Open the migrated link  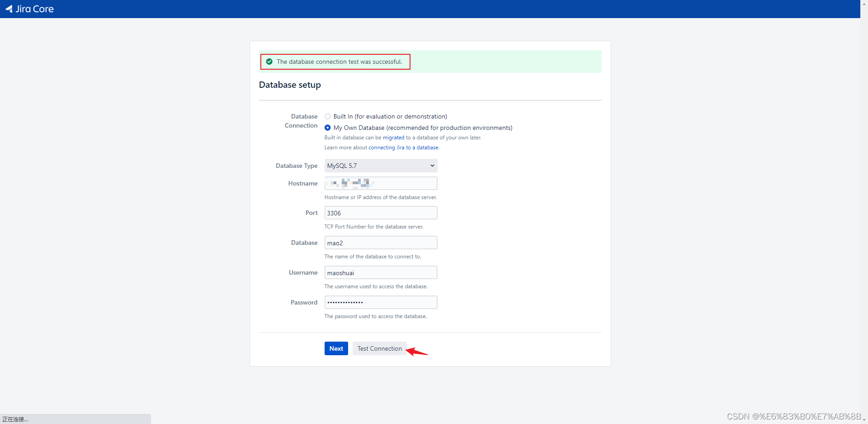pos(394,138)
